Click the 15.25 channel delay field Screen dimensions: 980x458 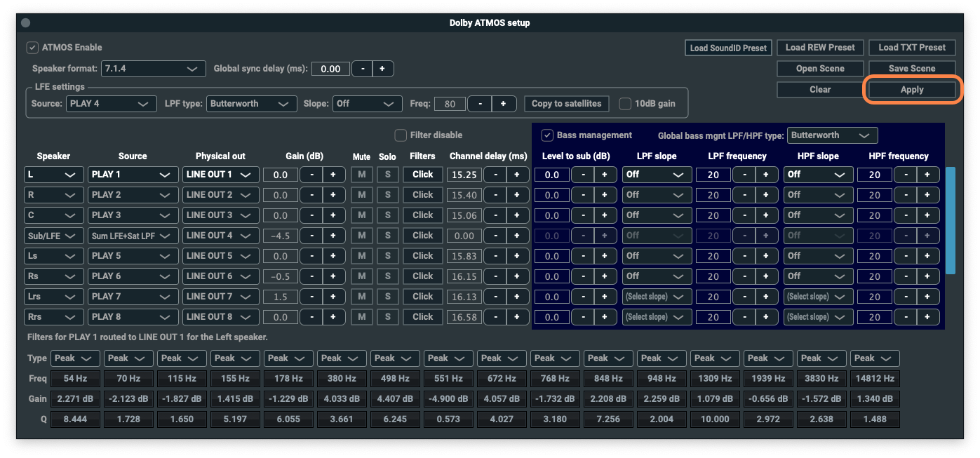[464, 175]
